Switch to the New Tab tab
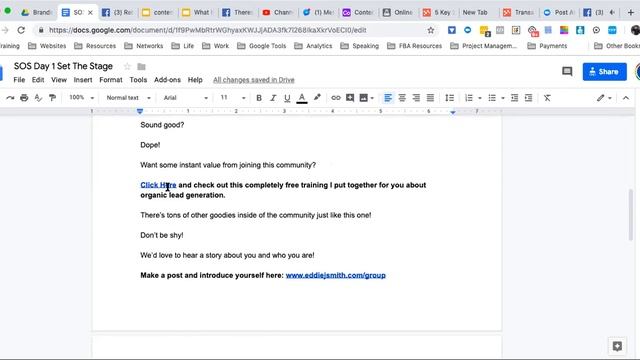 475,13
